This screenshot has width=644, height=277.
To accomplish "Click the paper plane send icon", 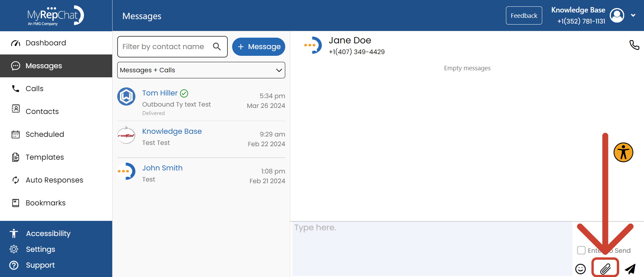I will click(x=630, y=269).
